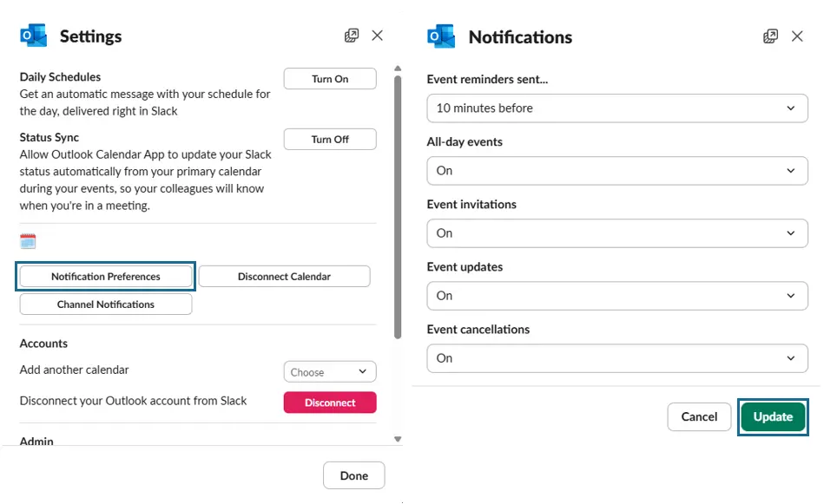Click the Outlook logo in Settings header
Image resolution: width=824 pixels, height=504 pixels.
tap(33, 36)
